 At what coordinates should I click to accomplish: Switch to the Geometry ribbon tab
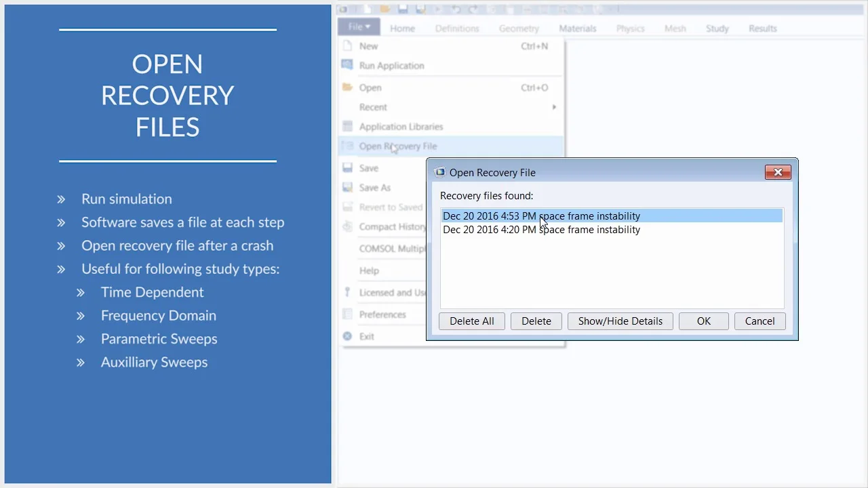click(x=519, y=28)
